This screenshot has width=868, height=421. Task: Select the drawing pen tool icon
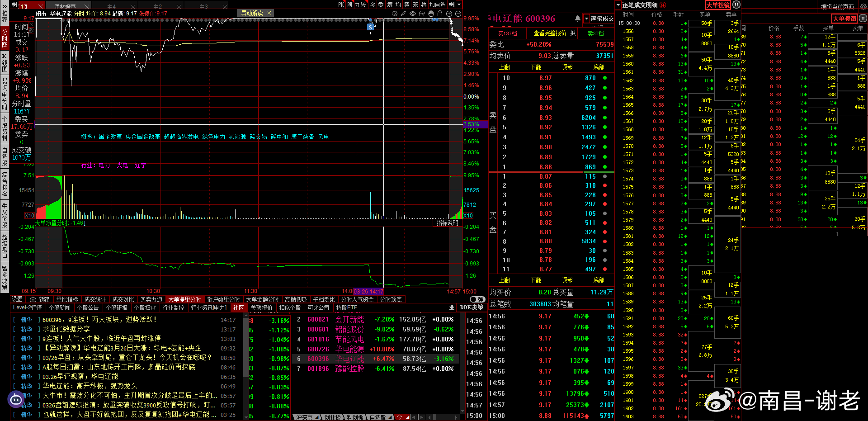(x=403, y=14)
